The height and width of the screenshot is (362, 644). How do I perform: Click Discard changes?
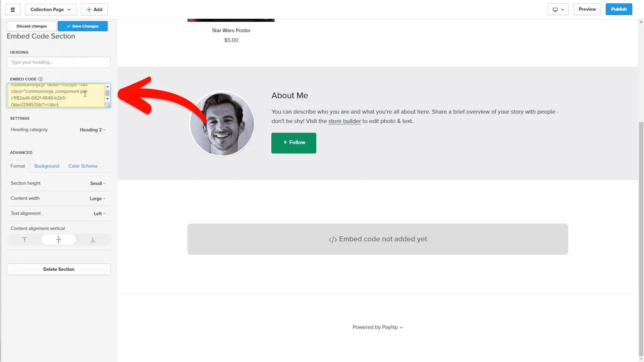[x=32, y=26]
